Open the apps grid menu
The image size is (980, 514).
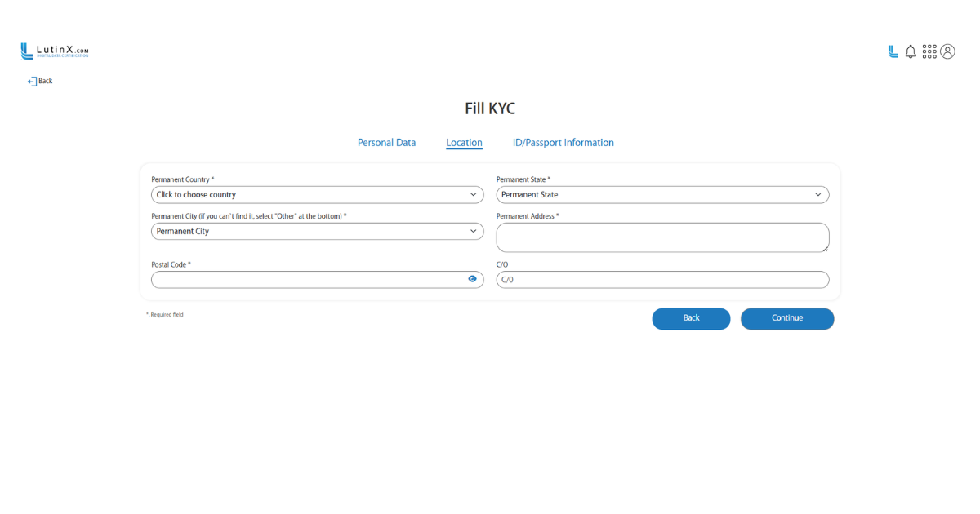click(929, 51)
